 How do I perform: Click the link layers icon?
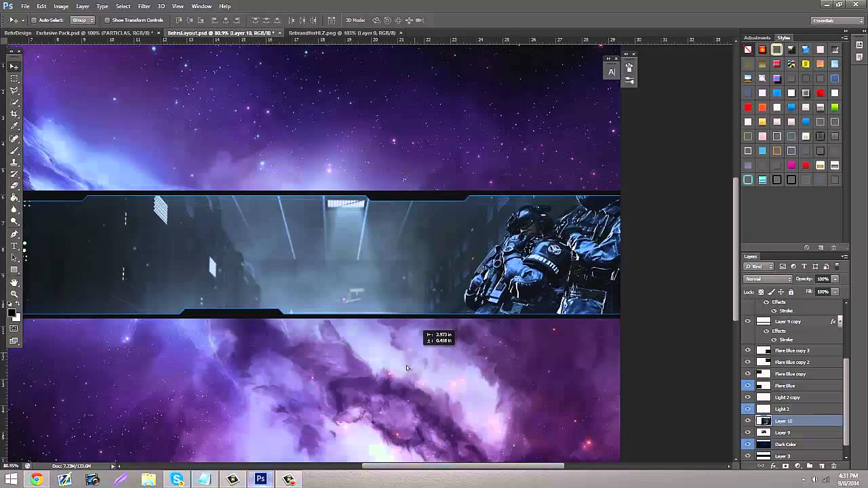click(x=761, y=466)
